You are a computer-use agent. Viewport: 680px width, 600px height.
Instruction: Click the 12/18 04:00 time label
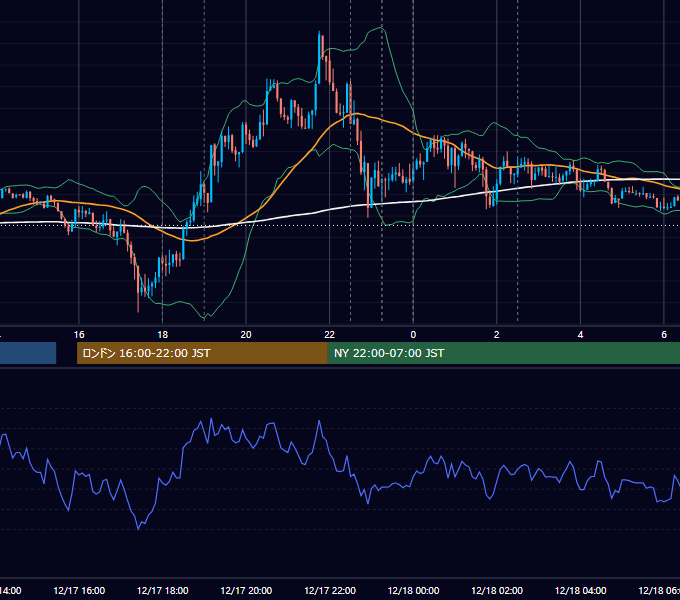point(581,590)
